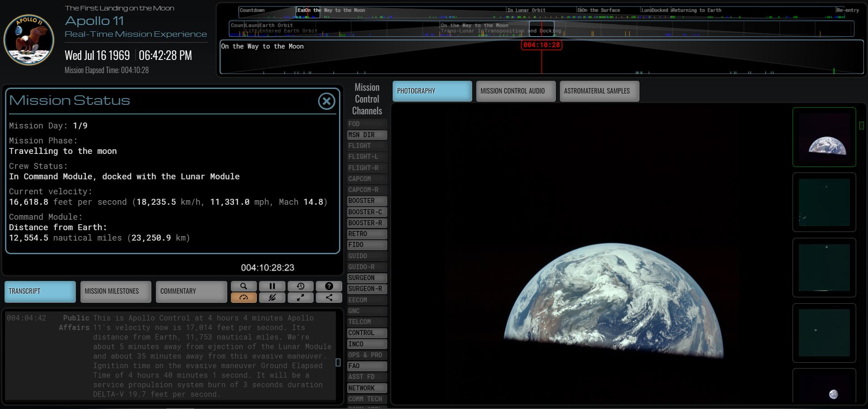This screenshot has width=868, height=409.
Task: Open the help question mark icon
Action: (x=329, y=286)
